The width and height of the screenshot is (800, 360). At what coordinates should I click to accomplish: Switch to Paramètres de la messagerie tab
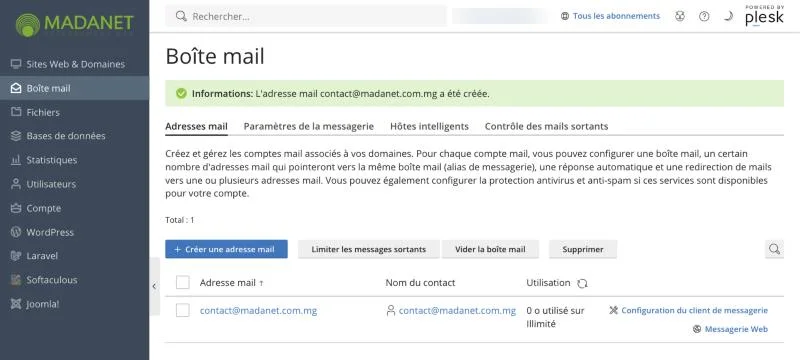tap(309, 126)
